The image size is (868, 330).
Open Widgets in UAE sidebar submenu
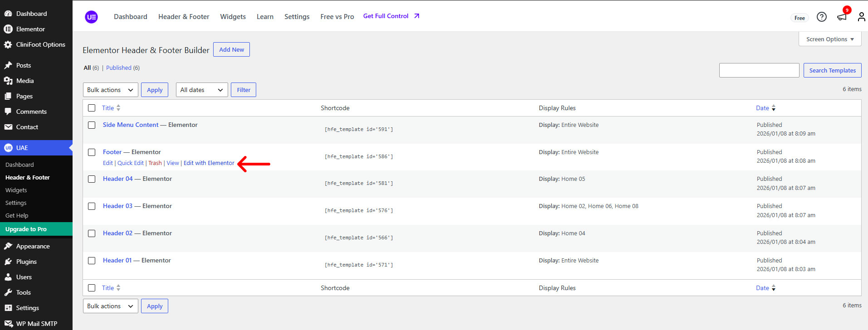click(16, 190)
